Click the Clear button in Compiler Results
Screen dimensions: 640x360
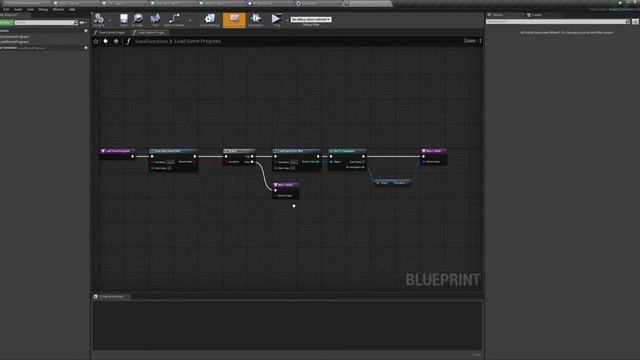pos(477,355)
